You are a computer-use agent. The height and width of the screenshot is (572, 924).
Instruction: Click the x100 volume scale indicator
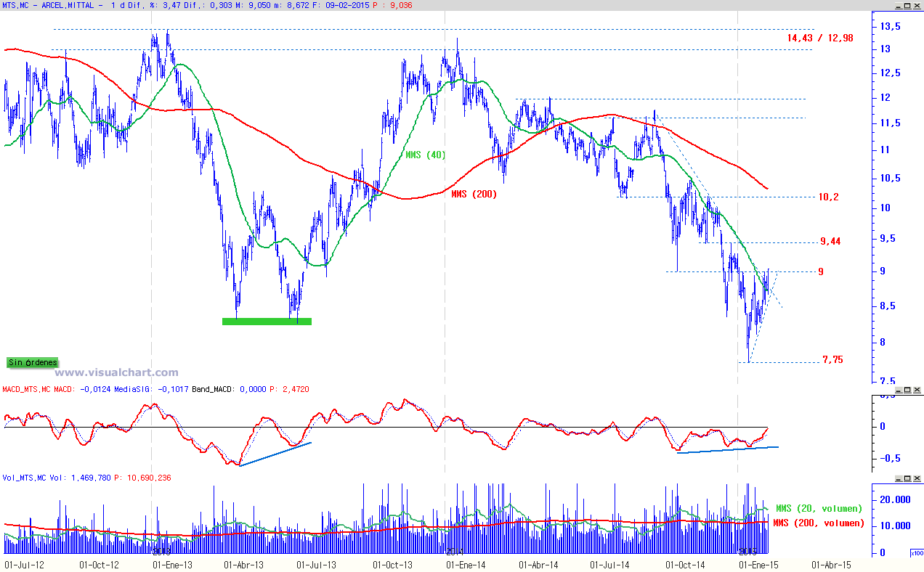click(x=916, y=553)
